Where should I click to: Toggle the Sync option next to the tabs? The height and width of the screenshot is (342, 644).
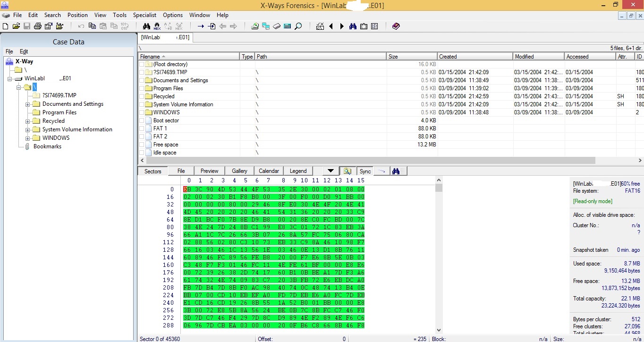pos(364,171)
